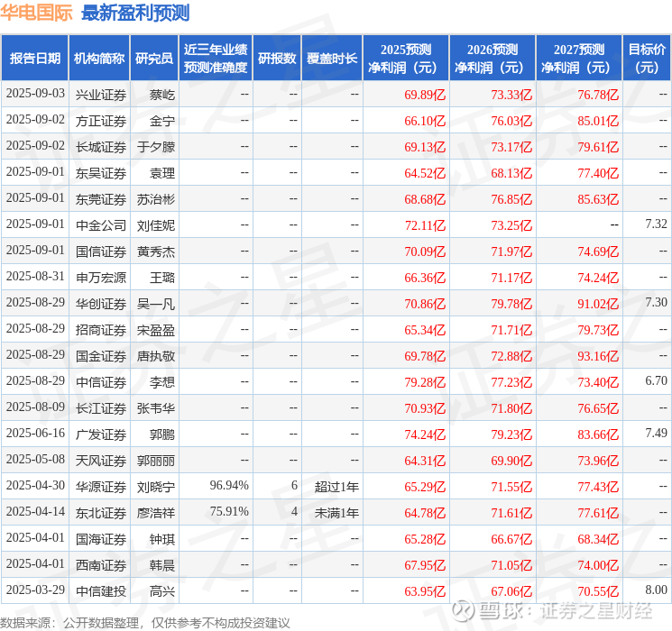Click target price 6.70
The width and height of the screenshot is (672, 631).
point(656,380)
